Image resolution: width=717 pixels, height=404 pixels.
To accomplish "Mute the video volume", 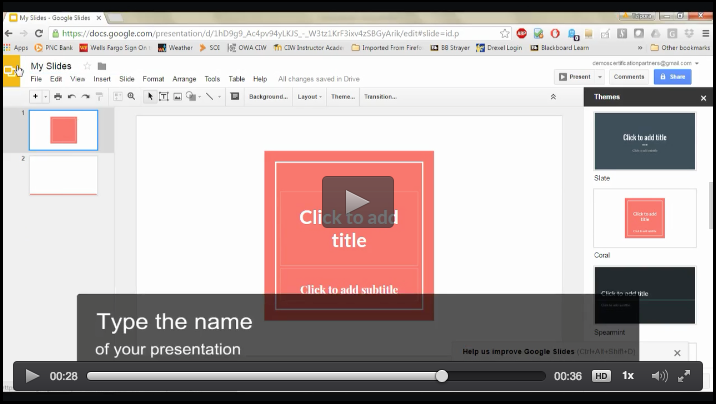I will (x=659, y=376).
